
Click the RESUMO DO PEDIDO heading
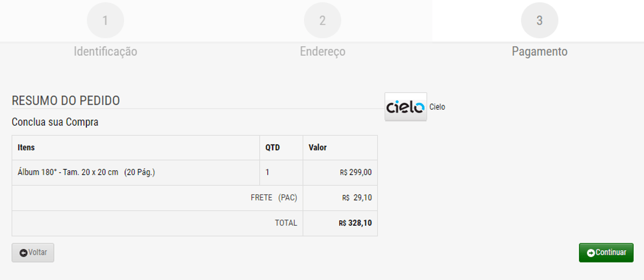65,100
